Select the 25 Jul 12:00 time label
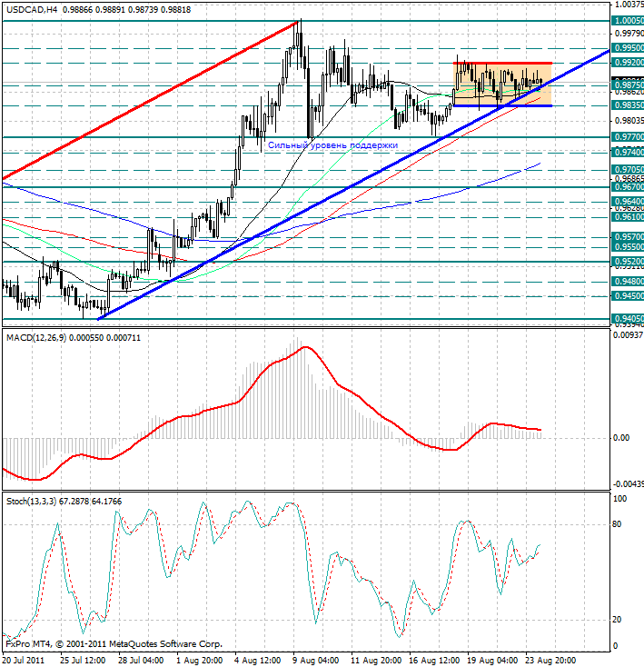Screen dimensions: 644x667 83,661
